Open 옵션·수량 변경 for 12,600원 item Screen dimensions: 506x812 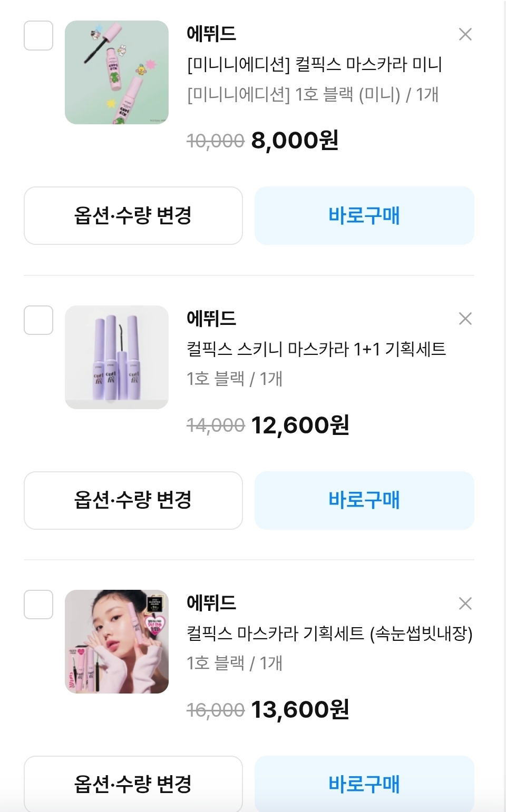pyautogui.click(x=133, y=500)
